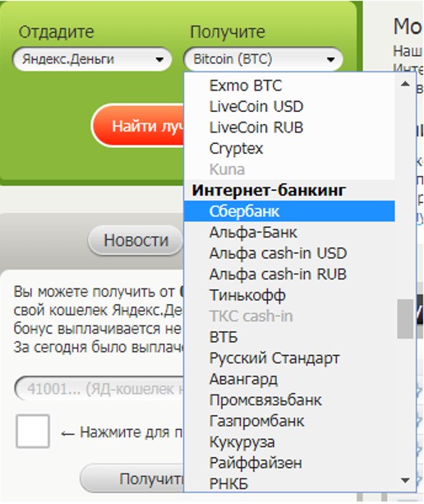This screenshot has width=424, height=504.
Task: Pick Райффайзен in the dropdown
Action: (289, 463)
